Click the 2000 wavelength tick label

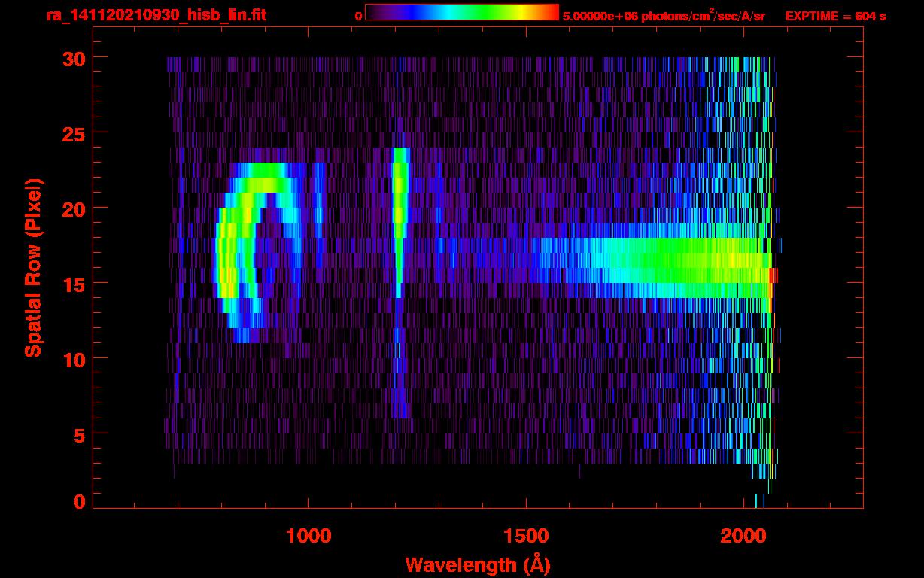743,536
